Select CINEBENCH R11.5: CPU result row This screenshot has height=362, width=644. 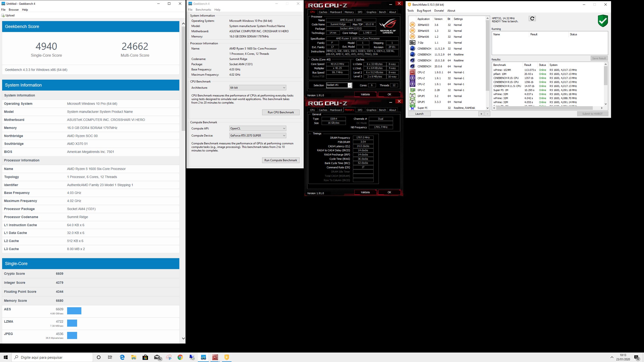(548, 86)
